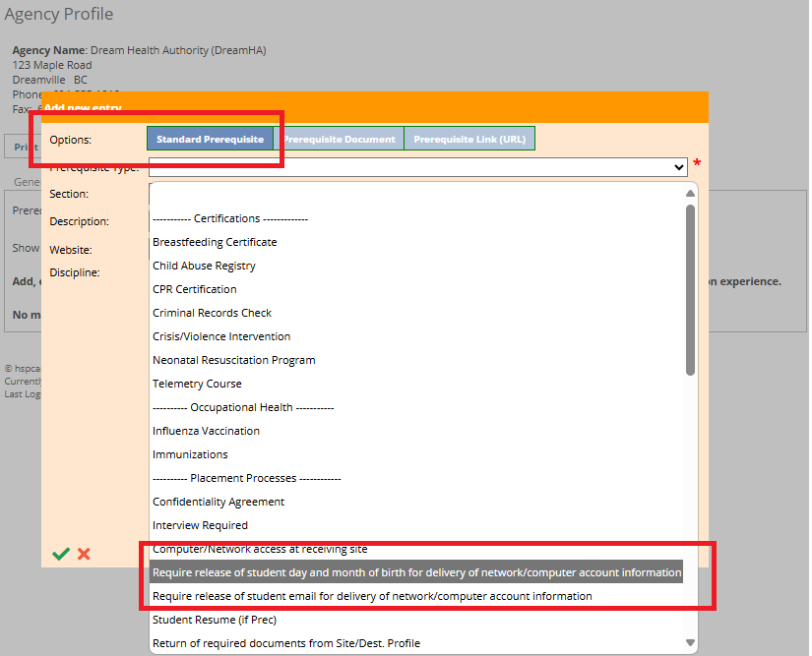Cancel entry with the red X icon
Viewport: 812px width, 656px height.
[x=84, y=554]
